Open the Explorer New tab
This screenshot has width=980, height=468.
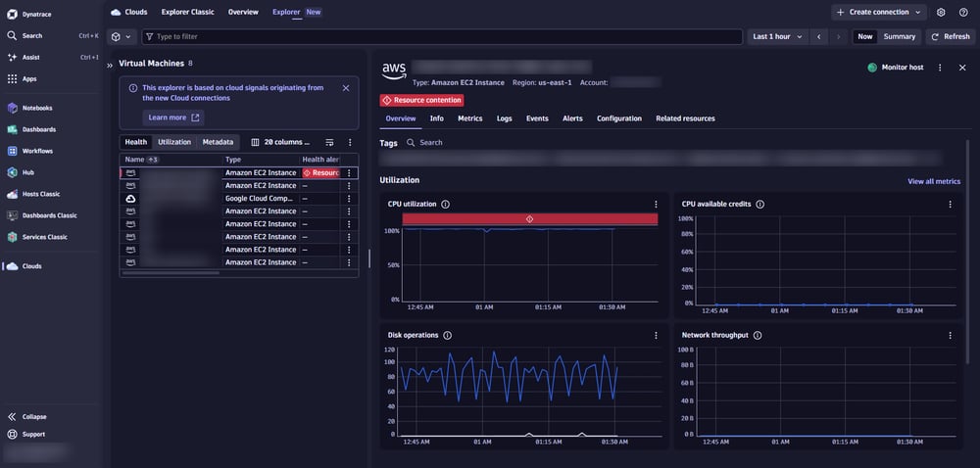pos(297,12)
